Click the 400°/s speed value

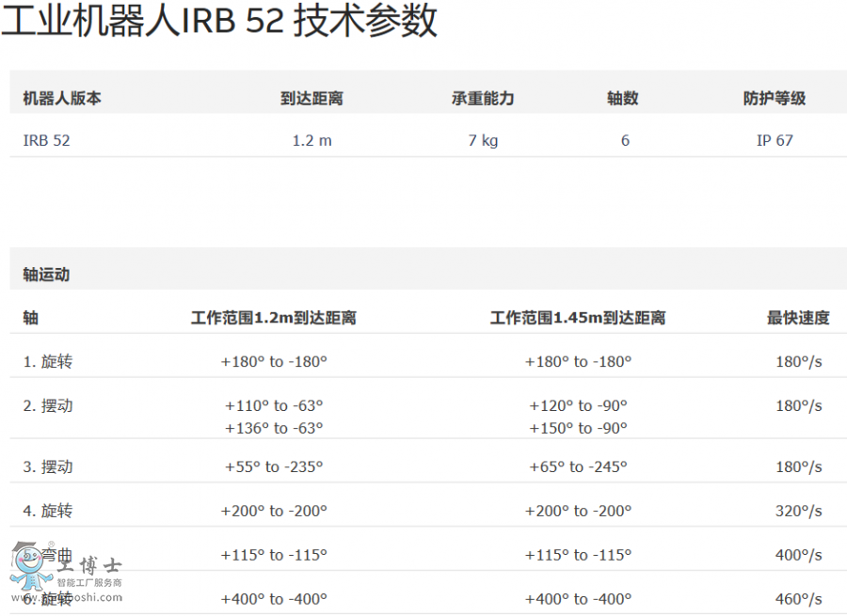[798, 555]
